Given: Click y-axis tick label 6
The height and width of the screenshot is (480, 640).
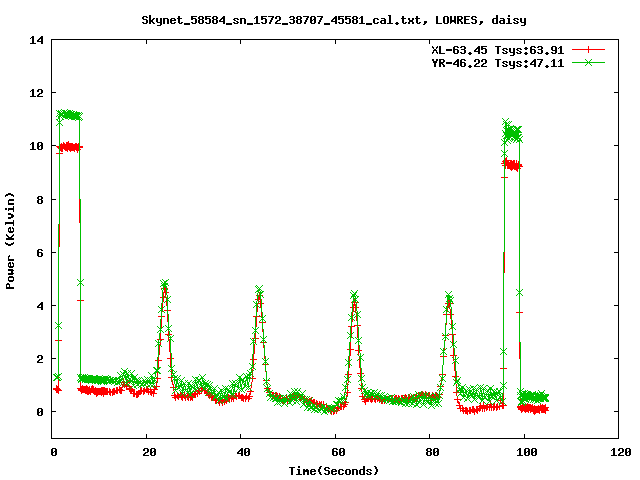Looking at the screenshot, I should click(40, 253).
